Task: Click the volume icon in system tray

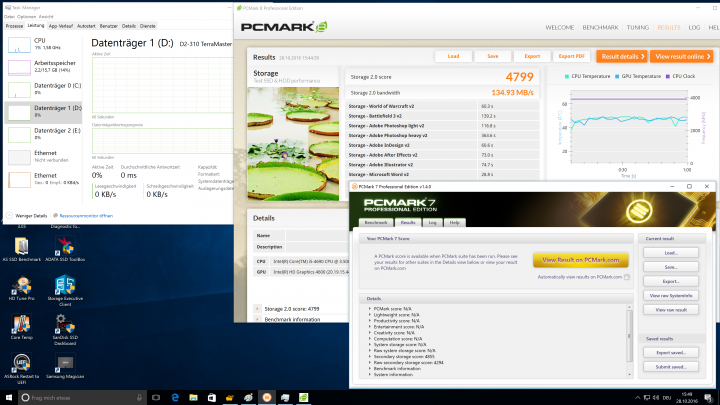Action: click(x=656, y=398)
